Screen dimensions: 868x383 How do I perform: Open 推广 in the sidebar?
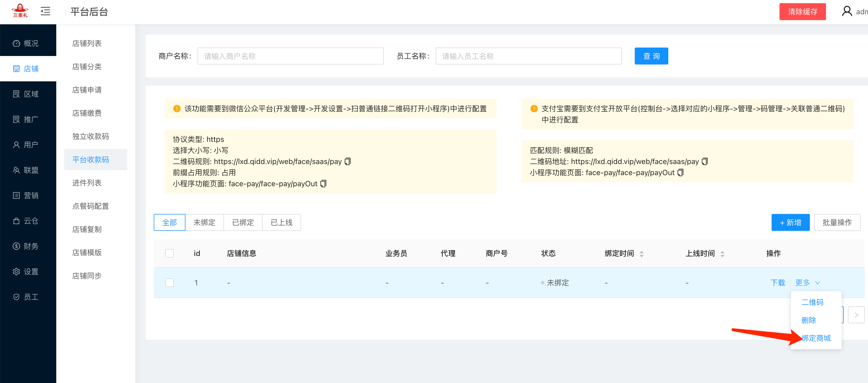tap(28, 119)
